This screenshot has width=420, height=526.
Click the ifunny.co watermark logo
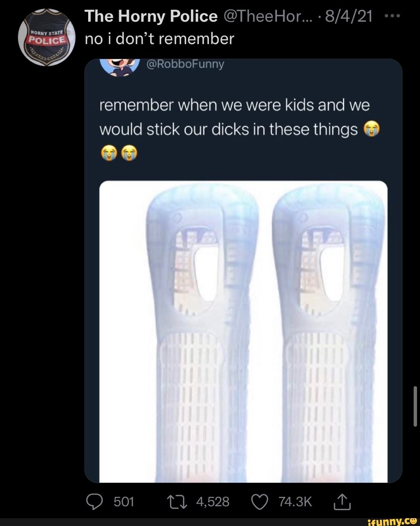pyautogui.click(x=392, y=521)
